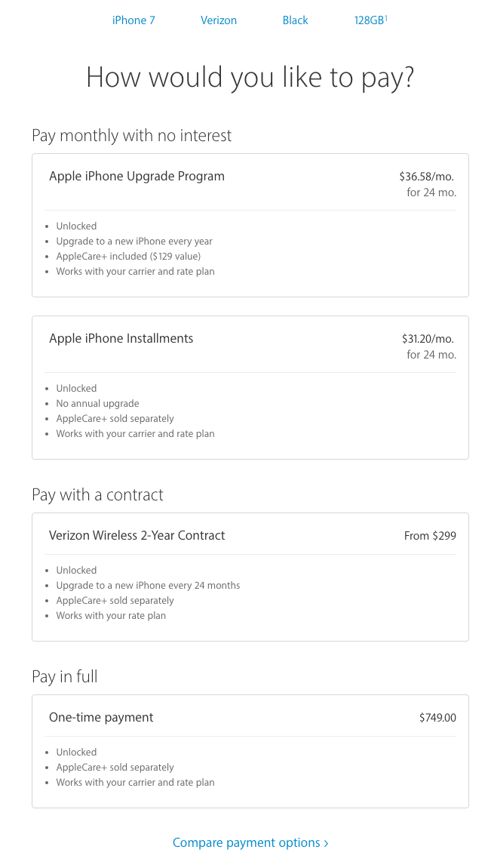Select Apple iPhone Upgrade Program option

pos(250,226)
